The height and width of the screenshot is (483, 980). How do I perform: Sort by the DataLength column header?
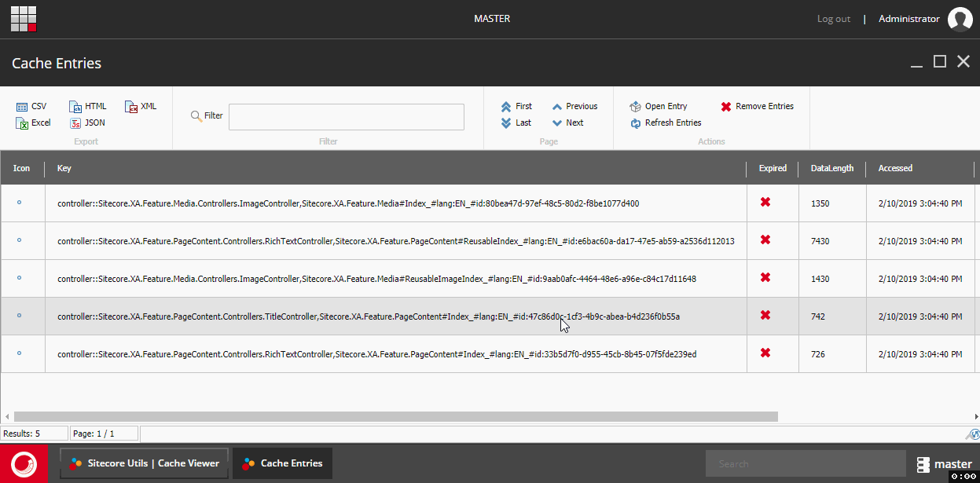tap(832, 168)
